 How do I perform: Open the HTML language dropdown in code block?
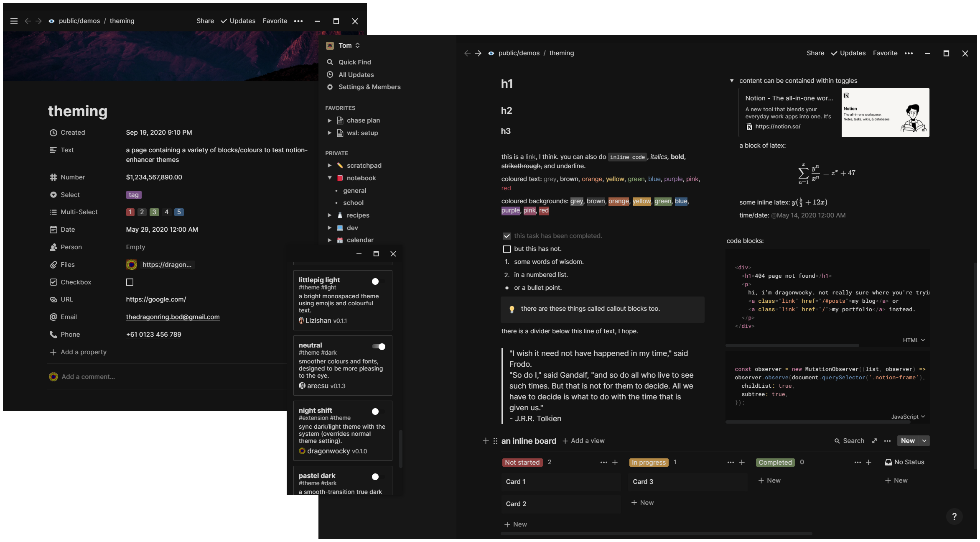pos(912,340)
